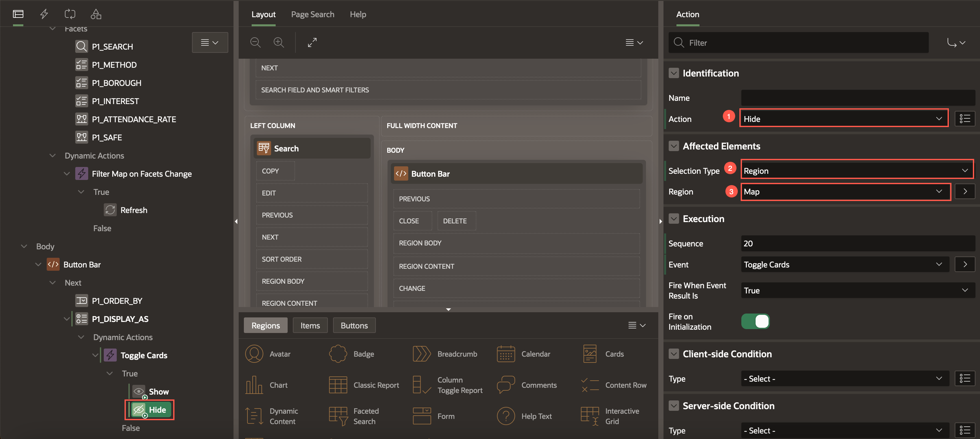
Task: Open the Dynamic Actions lightning tab icon
Action: tap(44, 14)
